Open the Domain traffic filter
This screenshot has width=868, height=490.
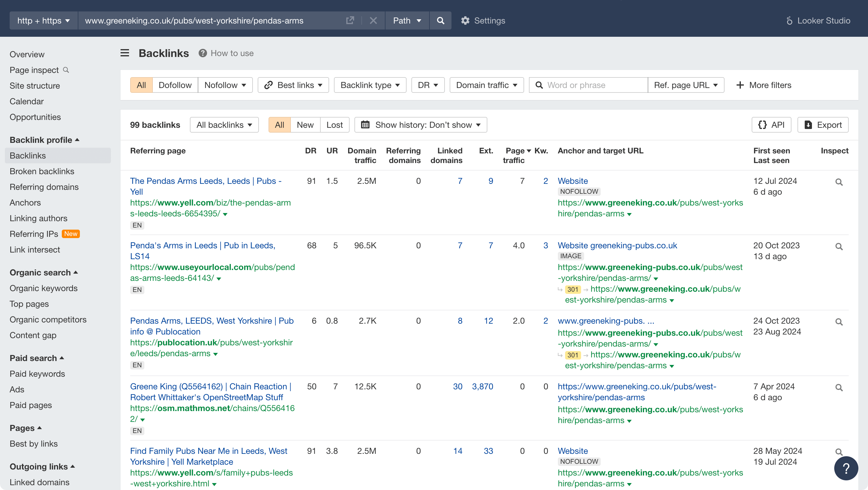point(486,85)
